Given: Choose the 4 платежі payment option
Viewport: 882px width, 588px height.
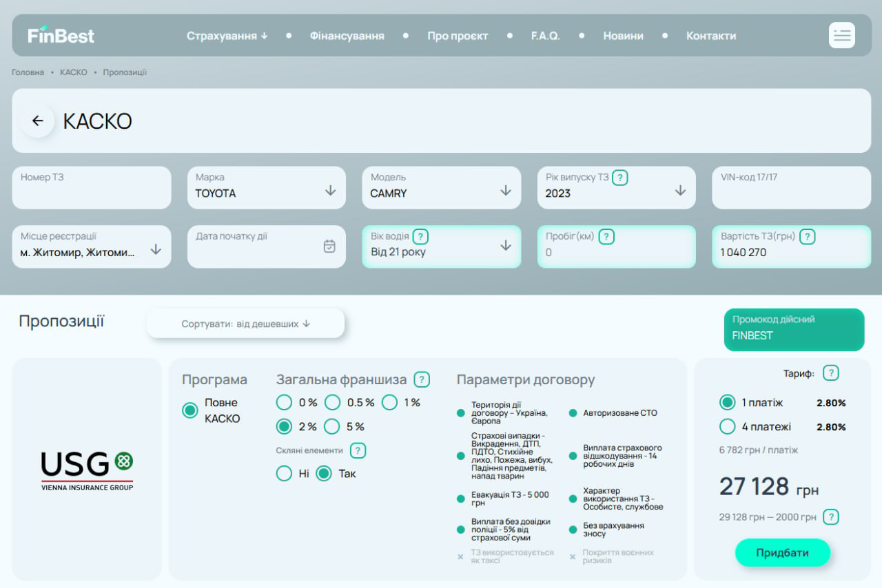Looking at the screenshot, I should click(727, 427).
